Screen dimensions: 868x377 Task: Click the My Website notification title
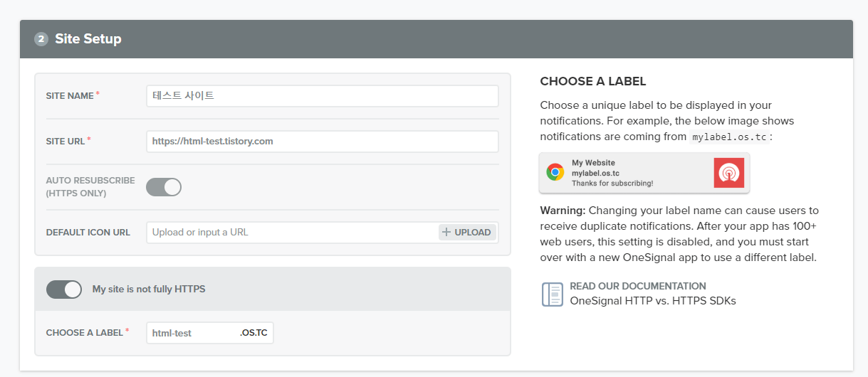click(x=593, y=163)
